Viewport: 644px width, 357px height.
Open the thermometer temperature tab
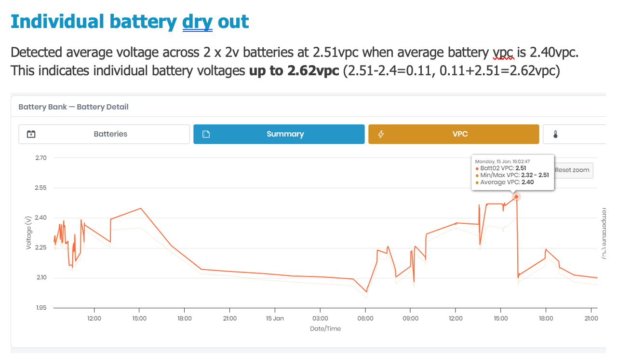(x=555, y=134)
